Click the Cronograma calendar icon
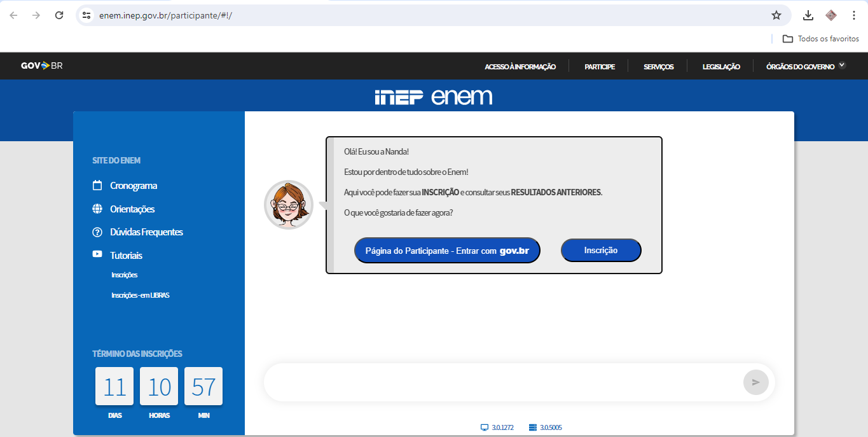Screen dimensions: 868x437 click(x=97, y=186)
